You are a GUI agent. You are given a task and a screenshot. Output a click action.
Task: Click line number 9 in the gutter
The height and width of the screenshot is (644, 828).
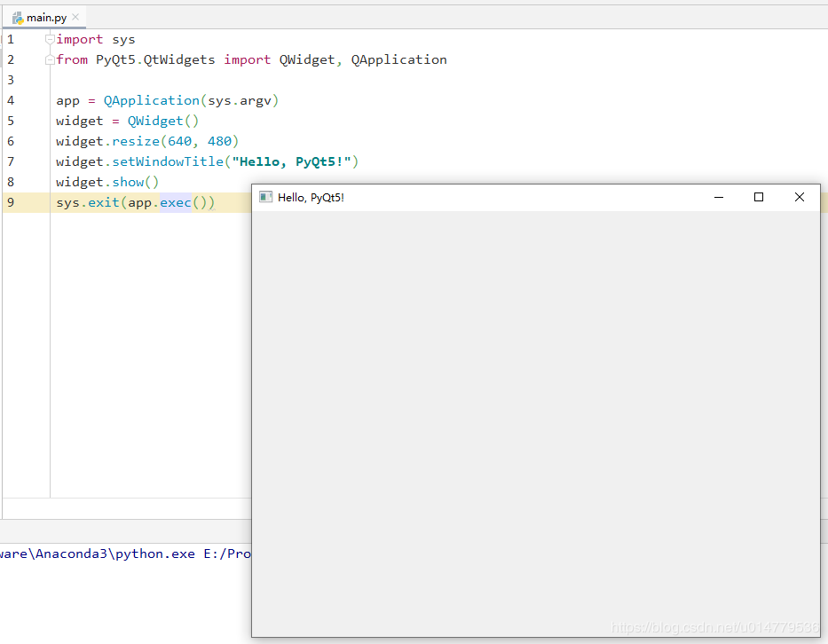point(10,201)
